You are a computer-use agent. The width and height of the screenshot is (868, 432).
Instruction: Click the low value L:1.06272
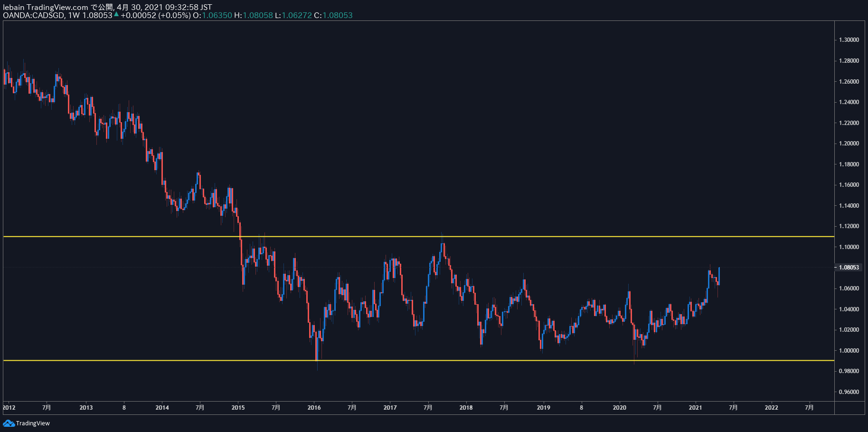pos(293,15)
